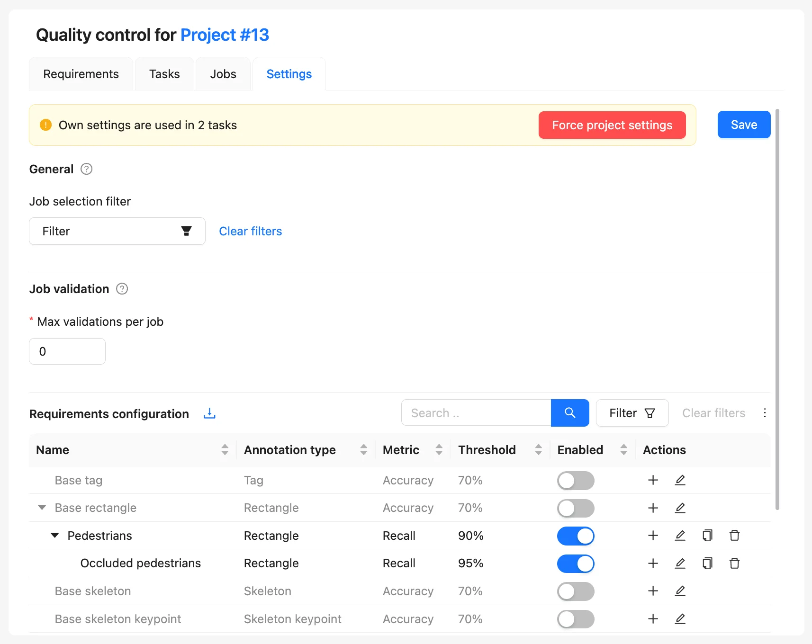
Task: Open the three-dot table options menu
Action: (x=765, y=413)
